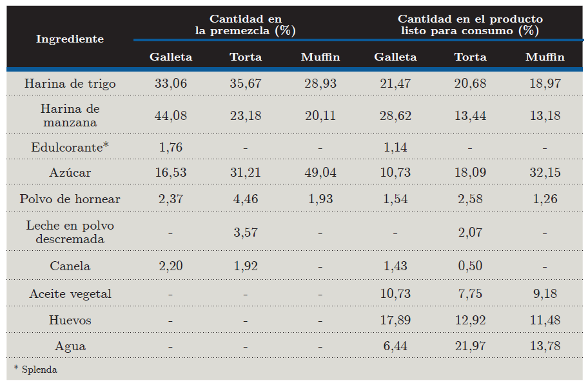
Task: Select the cell with value 49,04
Action: [x=320, y=173]
